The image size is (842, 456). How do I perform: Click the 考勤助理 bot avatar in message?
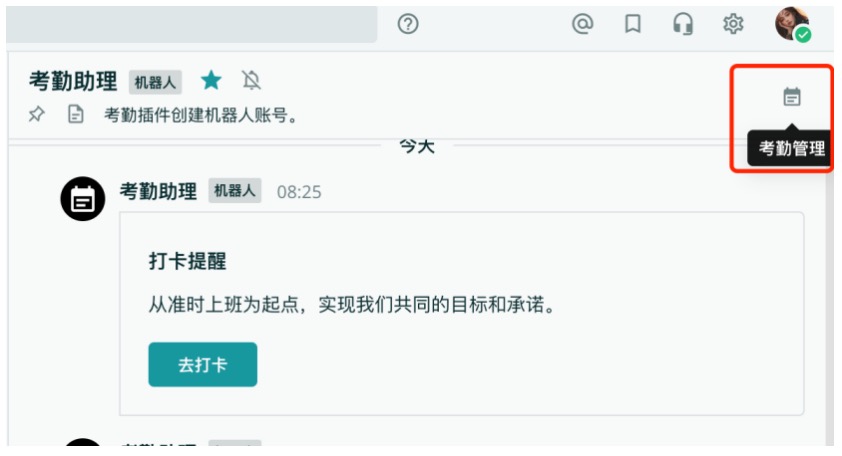pos(83,199)
